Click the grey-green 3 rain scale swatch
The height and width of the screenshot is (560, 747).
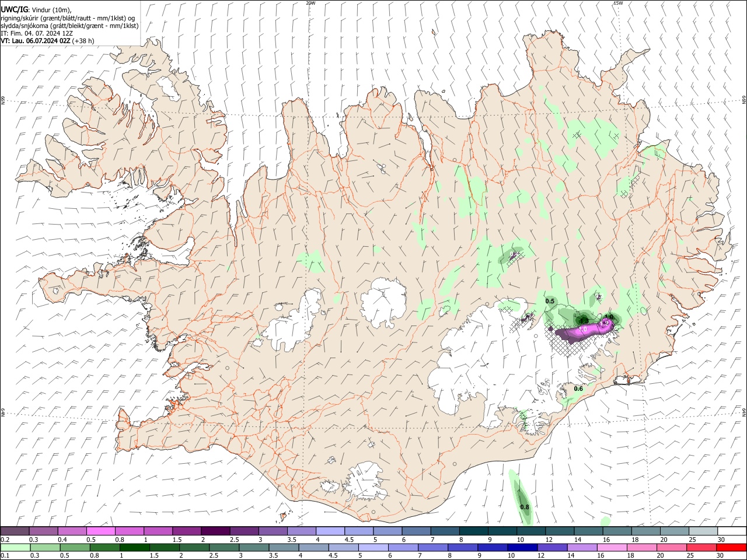click(254, 547)
